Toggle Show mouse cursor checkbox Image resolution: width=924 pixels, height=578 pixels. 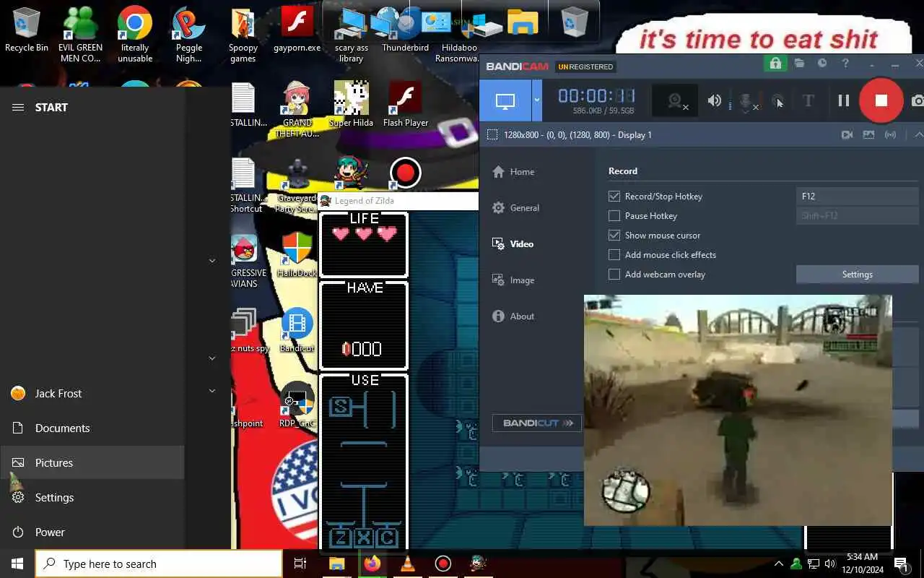point(614,235)
